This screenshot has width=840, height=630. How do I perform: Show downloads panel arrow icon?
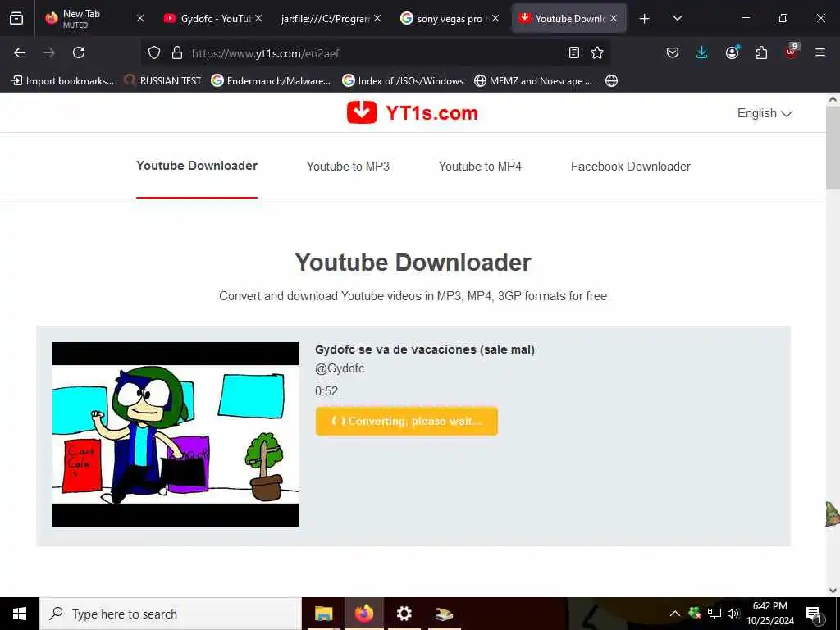point(702,52)
